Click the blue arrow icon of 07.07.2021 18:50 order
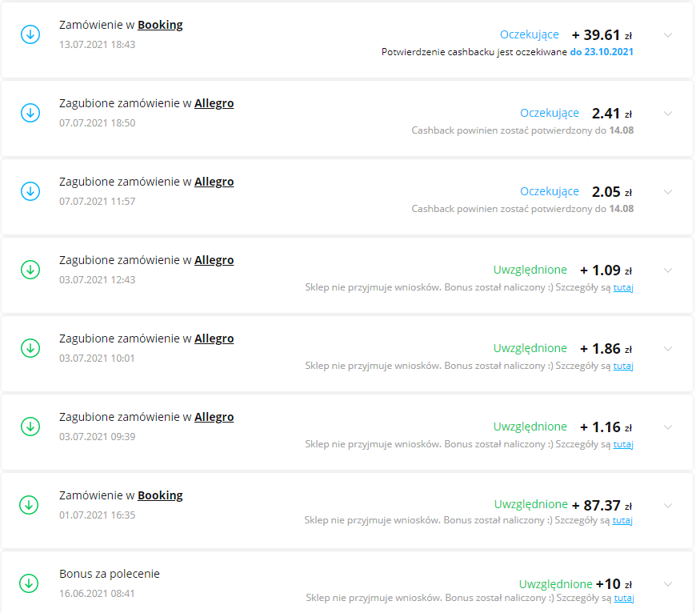 click(x=30, y=113)
